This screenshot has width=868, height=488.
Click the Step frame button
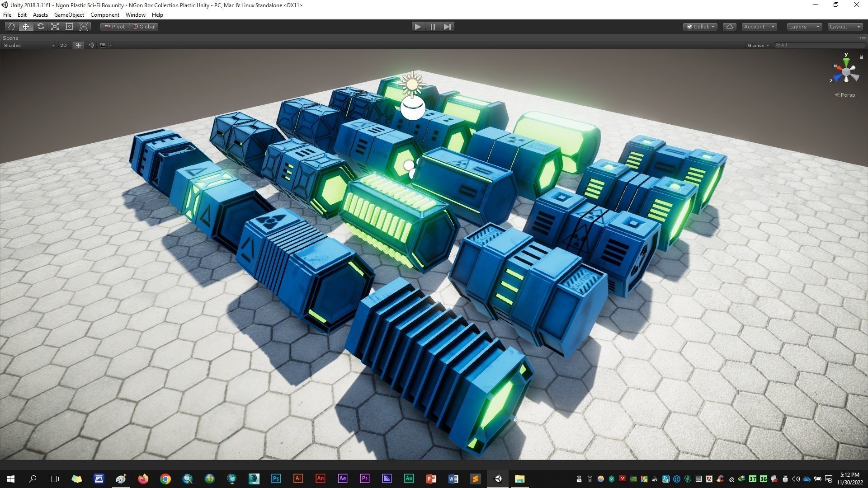tap(447, 27)
